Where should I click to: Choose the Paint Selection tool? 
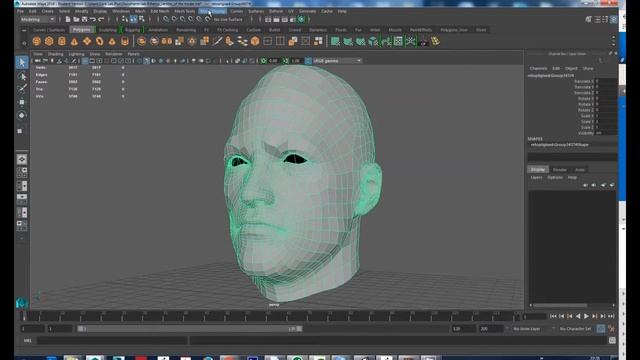22,89
